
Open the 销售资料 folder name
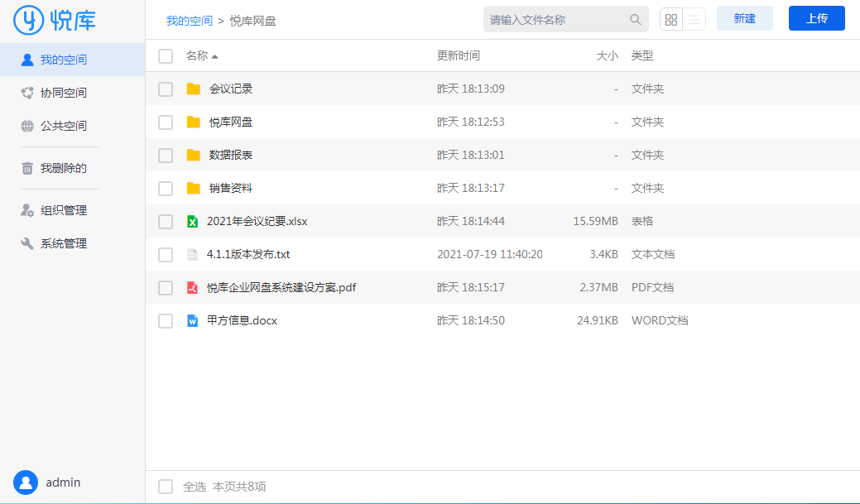[x=230, y=188]
